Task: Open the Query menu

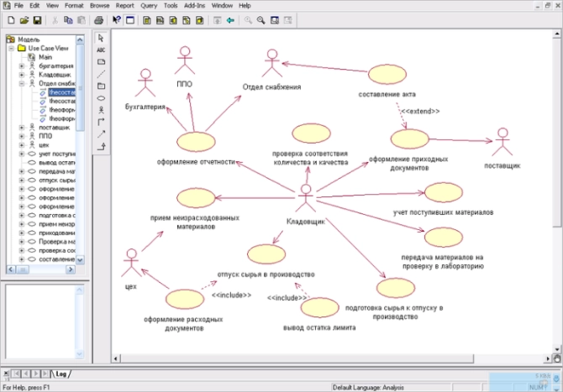Action: click(x=149, y=5)
